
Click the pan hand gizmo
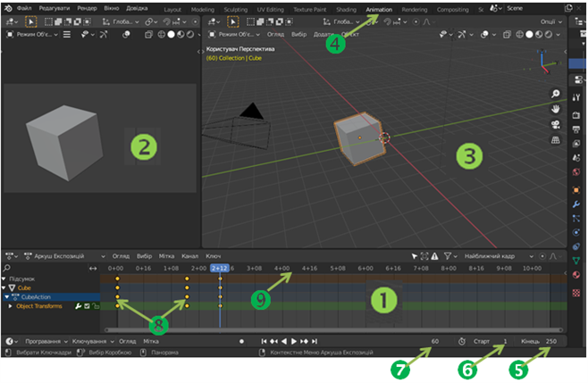coord(555,109)
